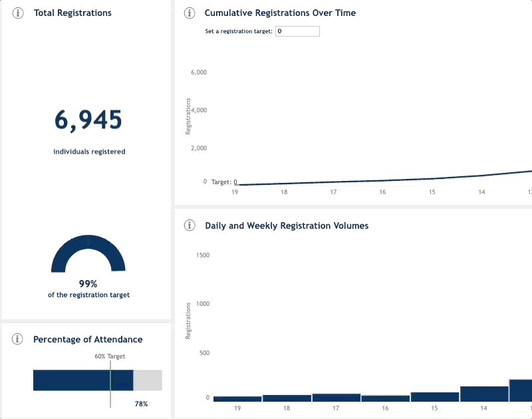Click the 'Cumulative Registrations Over Time' heading
532x419 pixels.
280,13
